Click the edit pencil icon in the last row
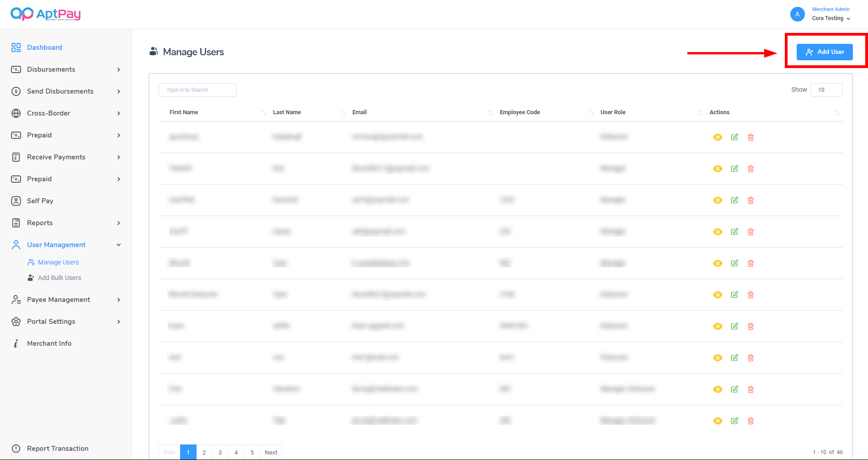Image resolution: width=868 pixels, height=460 pixels. pyautogui.click(x=734, y=421)
